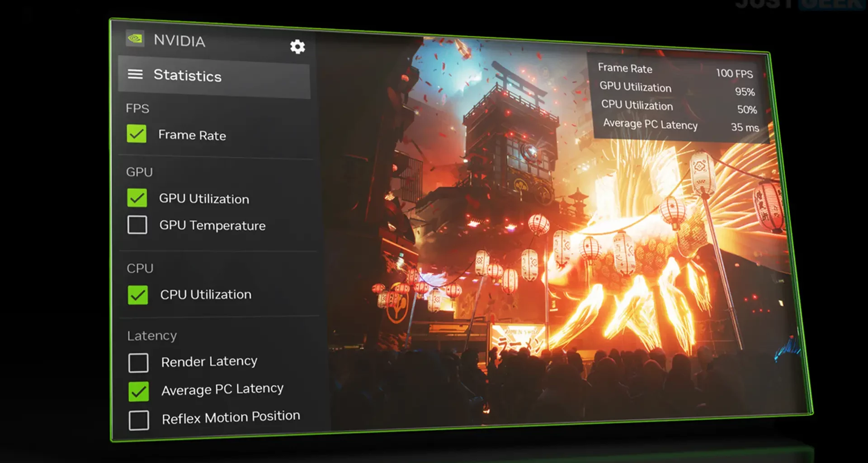The width and height of the screenshot is (868, 463).
Task: Click the 95% GPU Utilization overlay value
Action: (745, 92)
